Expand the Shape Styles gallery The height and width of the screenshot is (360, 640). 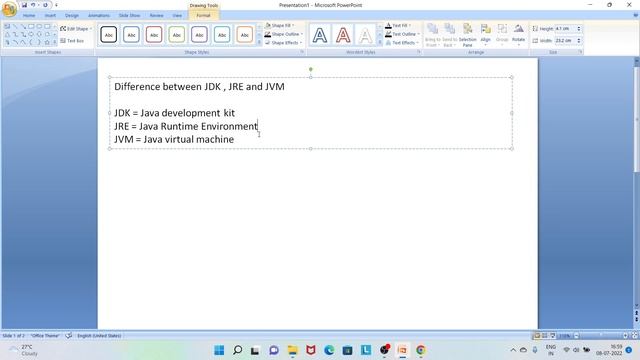pos(259,42)
